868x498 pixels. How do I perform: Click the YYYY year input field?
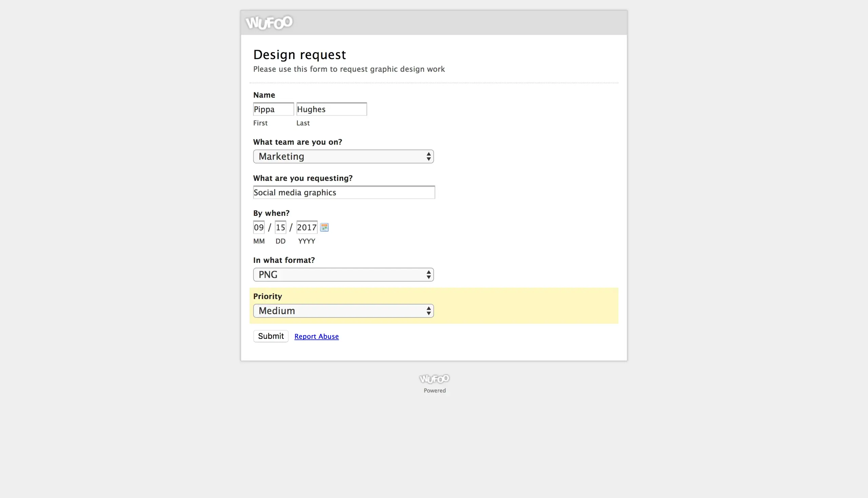click(x=307, y=227)
